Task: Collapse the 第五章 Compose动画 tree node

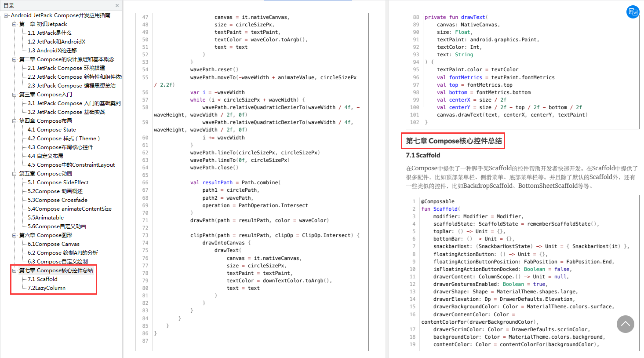Action: 15,174
